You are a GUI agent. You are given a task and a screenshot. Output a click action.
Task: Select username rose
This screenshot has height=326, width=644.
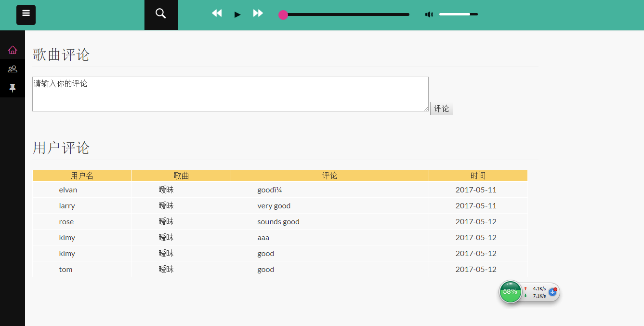pyautogui.click(x=66, y=222)
